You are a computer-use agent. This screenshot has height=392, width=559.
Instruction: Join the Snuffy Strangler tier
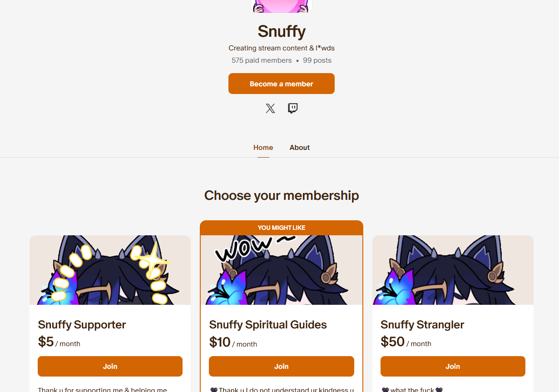(x=453, y=366)
